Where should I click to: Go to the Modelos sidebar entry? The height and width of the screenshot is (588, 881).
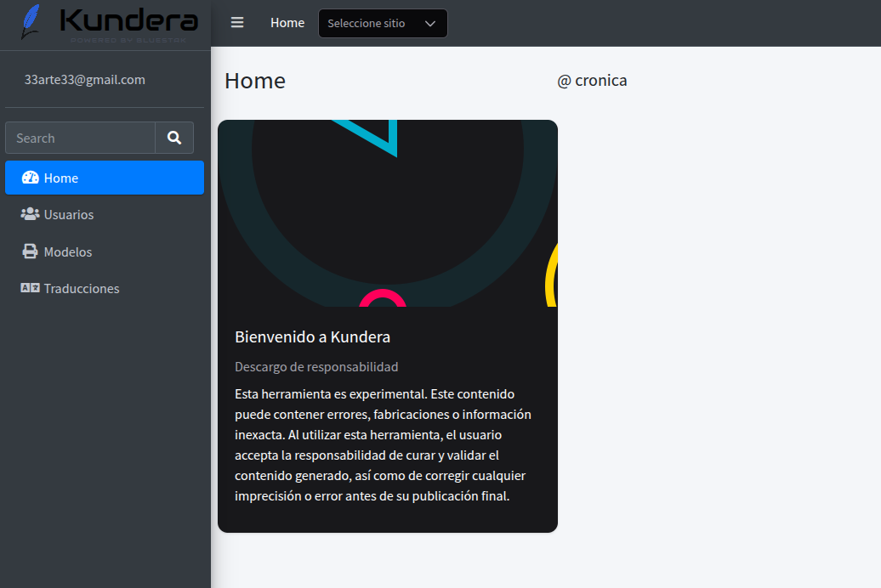click(68, 252)
